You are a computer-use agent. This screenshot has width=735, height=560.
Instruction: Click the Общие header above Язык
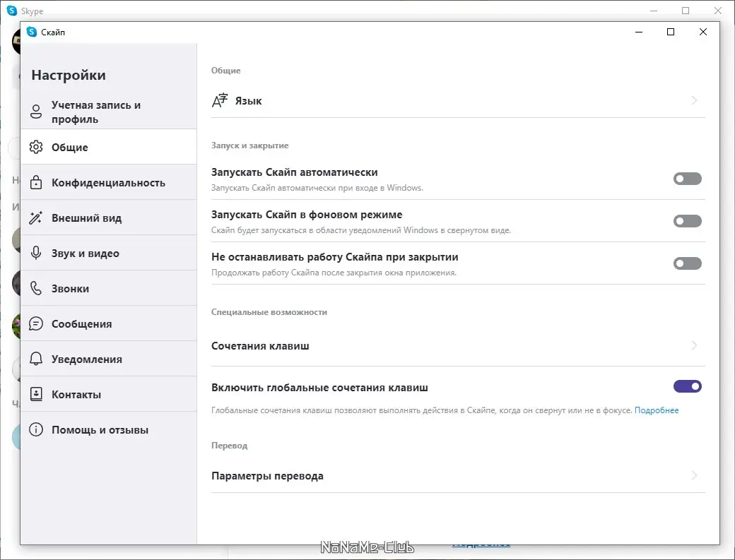pyautogui.click(x=226, y=70)
